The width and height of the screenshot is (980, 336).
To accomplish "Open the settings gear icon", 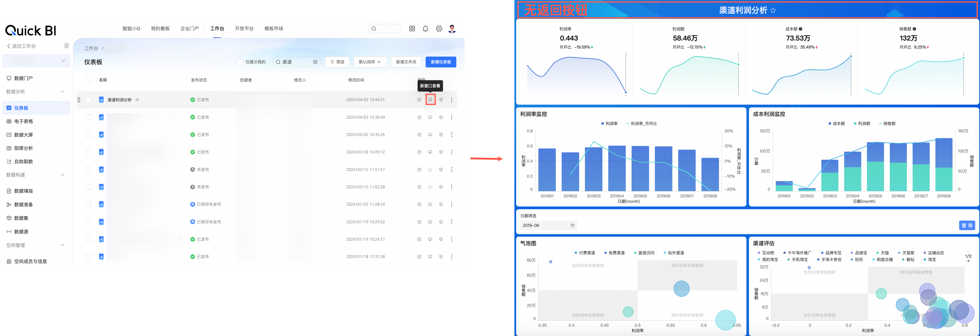I will (x=439, y=28).
